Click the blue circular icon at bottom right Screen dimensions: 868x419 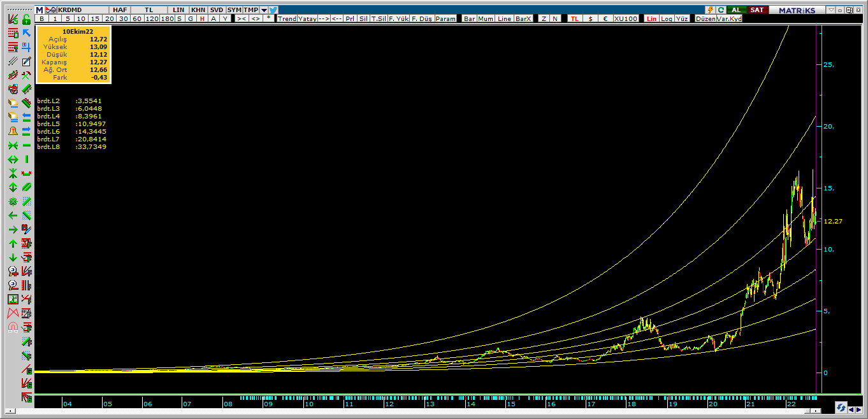click(841, 408)
